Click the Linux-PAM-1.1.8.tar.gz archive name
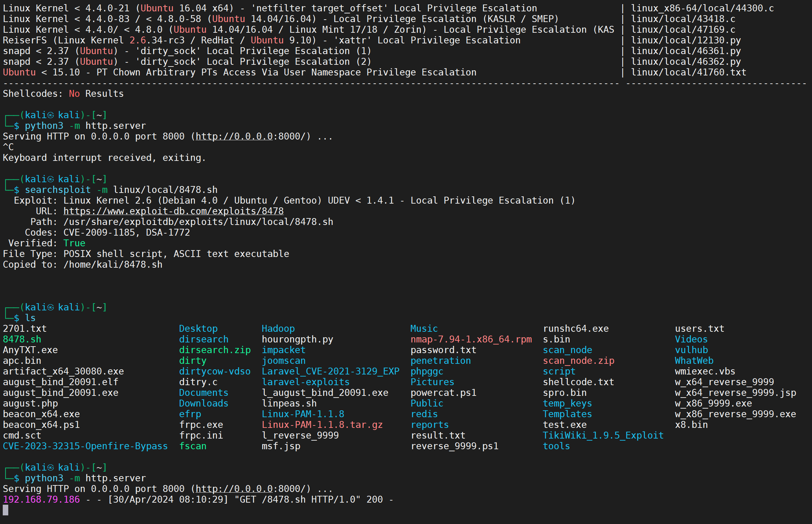 (322, 425)
